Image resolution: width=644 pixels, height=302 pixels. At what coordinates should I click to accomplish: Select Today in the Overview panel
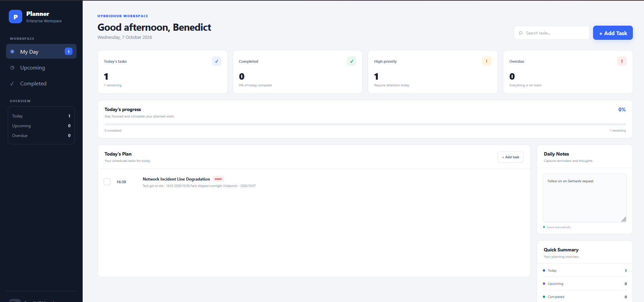coord(41,116)
